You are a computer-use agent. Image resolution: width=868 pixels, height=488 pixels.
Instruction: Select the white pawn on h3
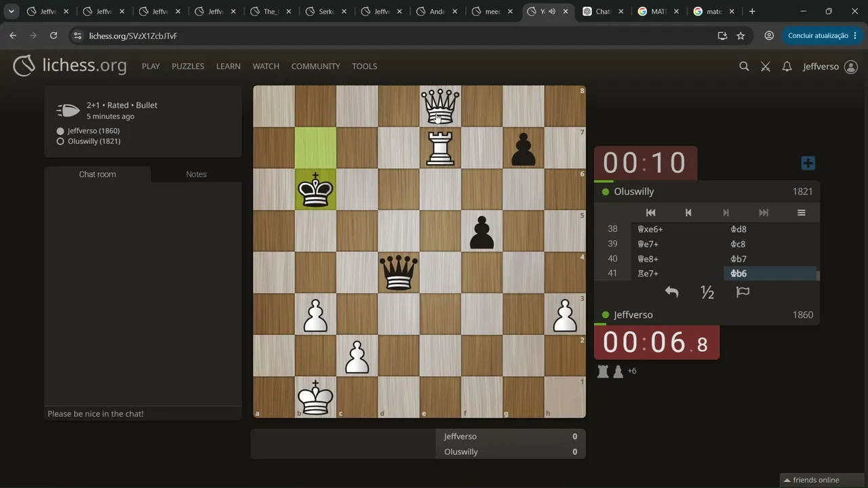(565, 314)
